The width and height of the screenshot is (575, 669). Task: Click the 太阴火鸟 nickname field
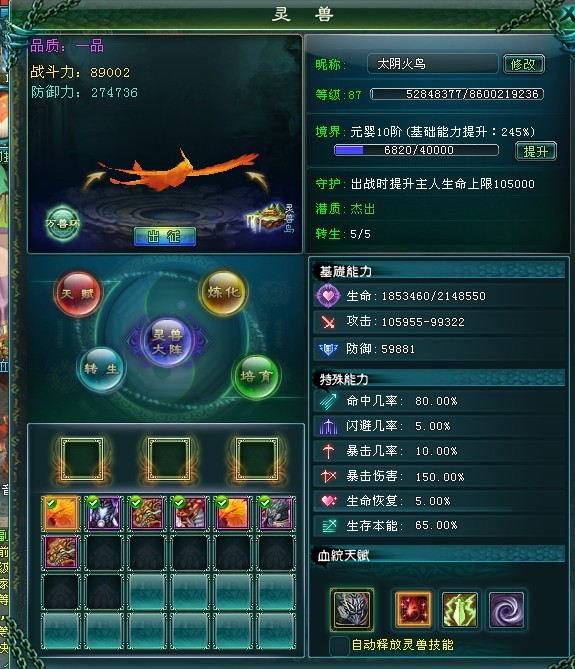432,64
